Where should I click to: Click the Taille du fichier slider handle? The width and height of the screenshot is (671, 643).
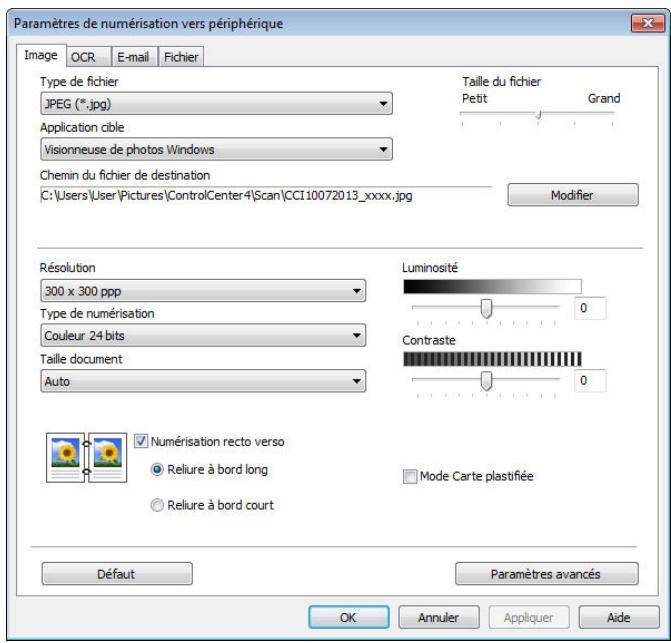click(x=539, y=114)
